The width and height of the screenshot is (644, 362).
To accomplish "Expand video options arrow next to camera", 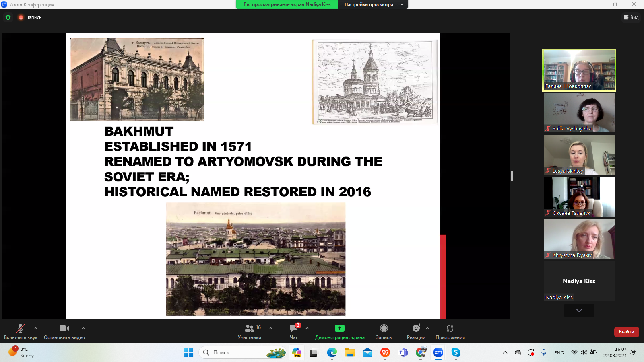I will click(83, 328).
